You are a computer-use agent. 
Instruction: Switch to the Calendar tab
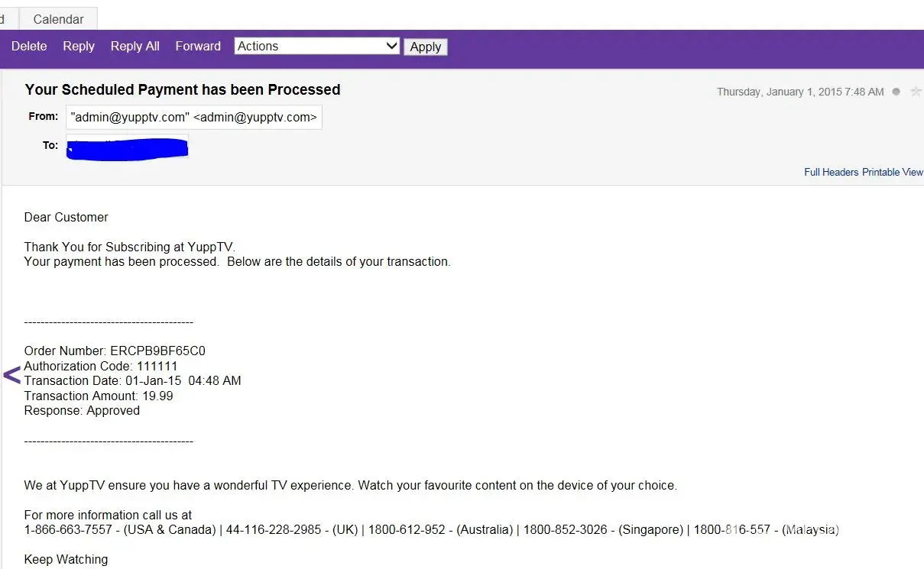point(59,19)
